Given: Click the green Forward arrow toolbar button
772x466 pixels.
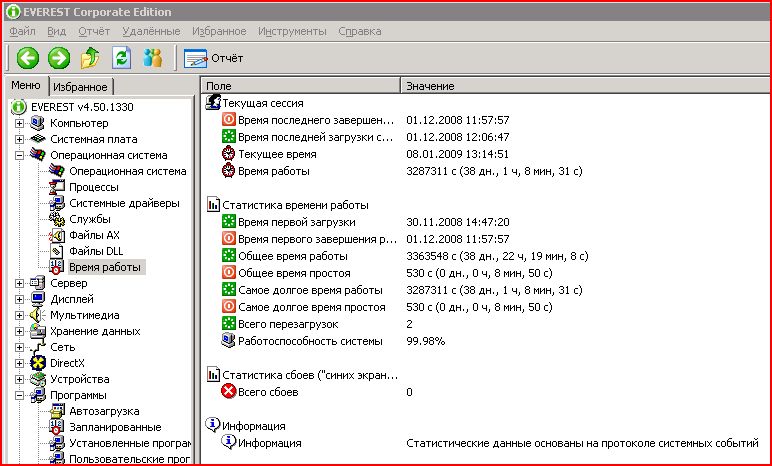Looking at the screenshot, I should tap(59, 58).
